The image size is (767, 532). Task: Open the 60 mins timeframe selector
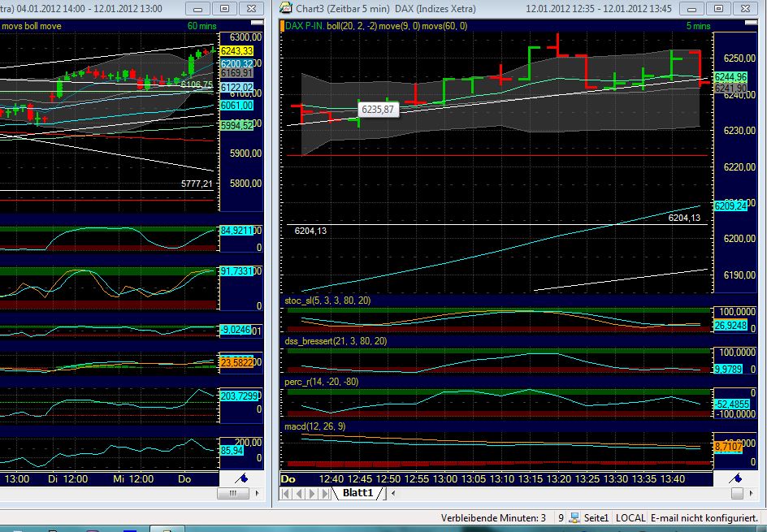pos(203,25)
